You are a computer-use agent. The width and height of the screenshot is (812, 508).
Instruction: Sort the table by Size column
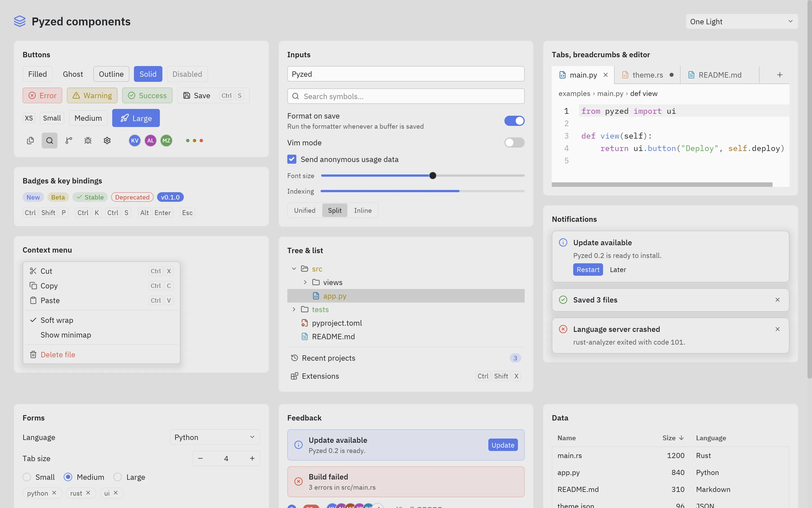click(x=673, y=438)
